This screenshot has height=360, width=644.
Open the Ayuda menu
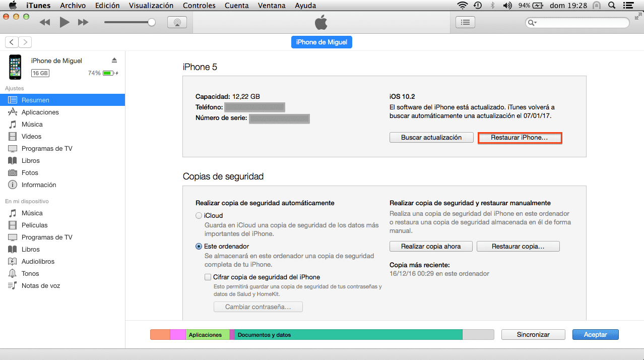(305, 6)
